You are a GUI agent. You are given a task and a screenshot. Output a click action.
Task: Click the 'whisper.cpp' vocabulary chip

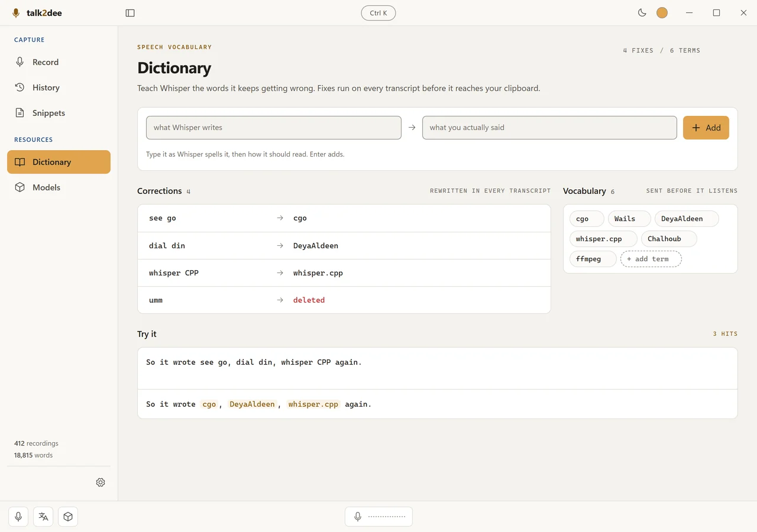click(603, 239)
